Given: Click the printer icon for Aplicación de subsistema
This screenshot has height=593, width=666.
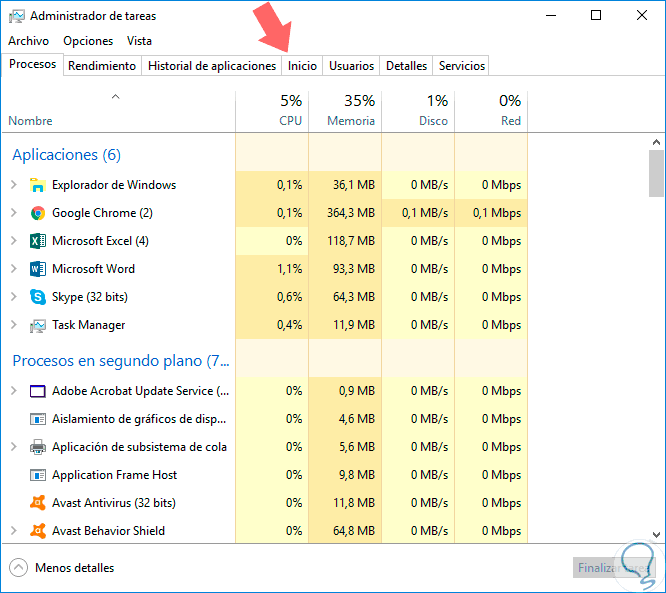Looking at the screenshot, I should coord(38,447).
